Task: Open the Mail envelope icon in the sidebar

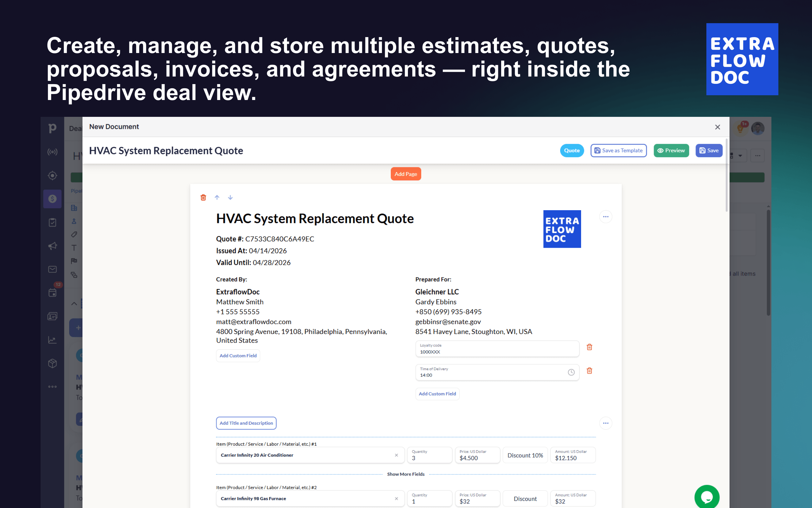Action: click(52, 270)
